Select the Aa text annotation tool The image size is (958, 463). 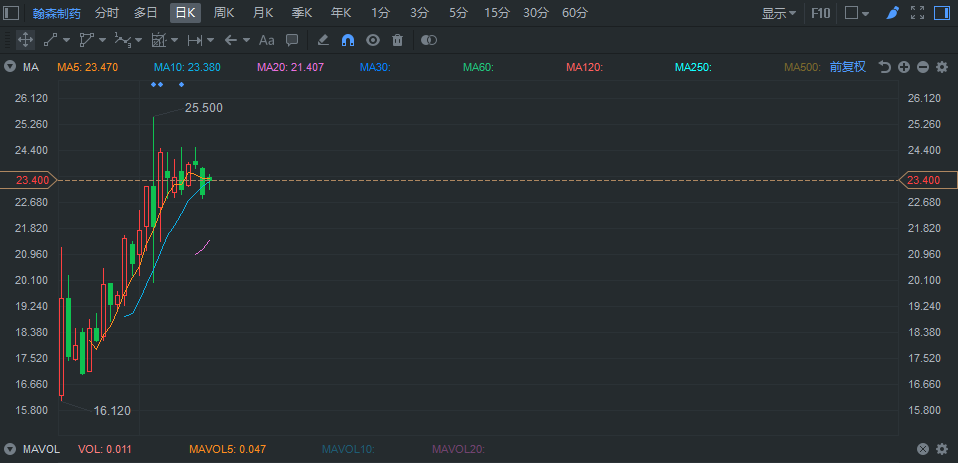(x=266, y=40)
